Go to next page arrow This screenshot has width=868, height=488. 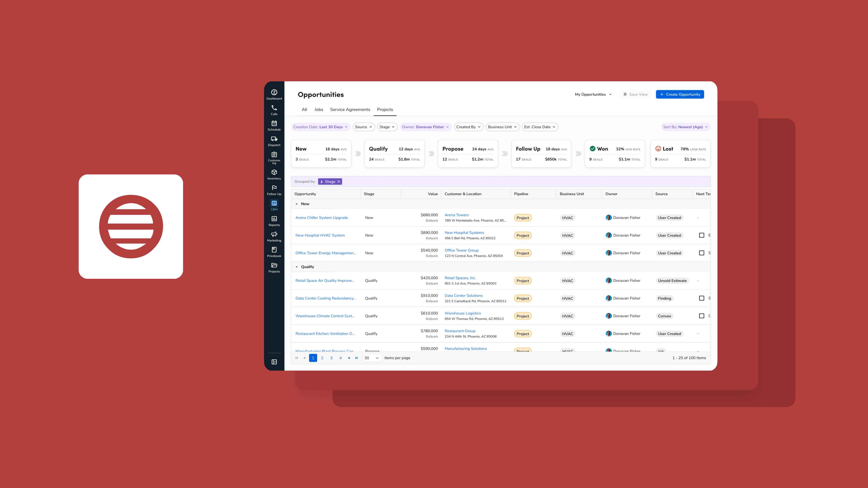pos(349,358)
